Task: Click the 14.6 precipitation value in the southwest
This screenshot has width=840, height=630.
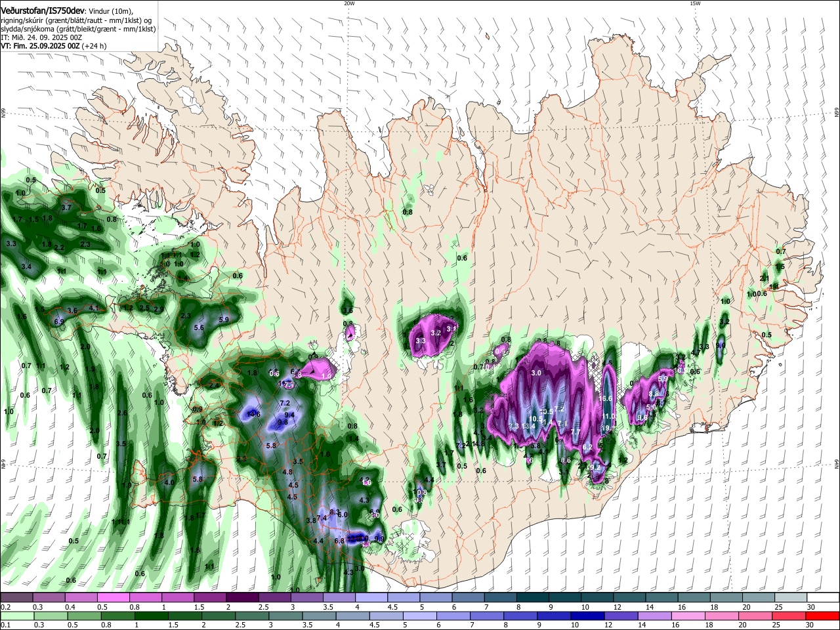Action: 254,414
